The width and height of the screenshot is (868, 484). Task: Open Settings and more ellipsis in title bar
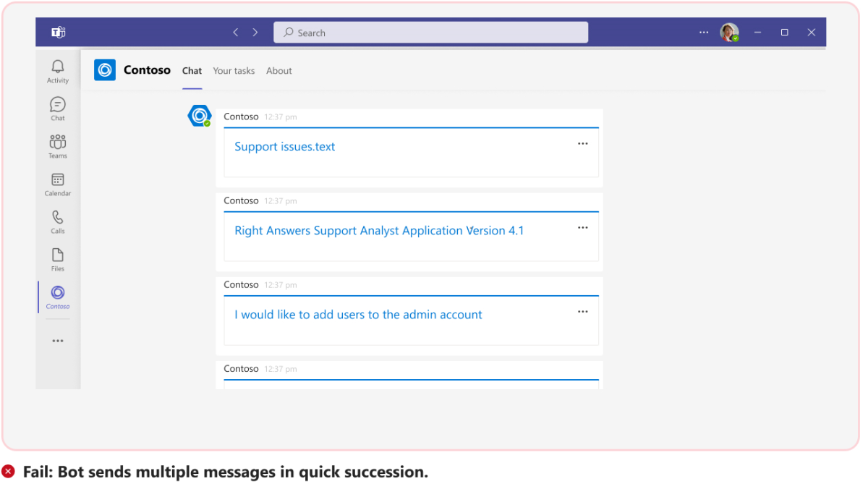pos(704,33)
